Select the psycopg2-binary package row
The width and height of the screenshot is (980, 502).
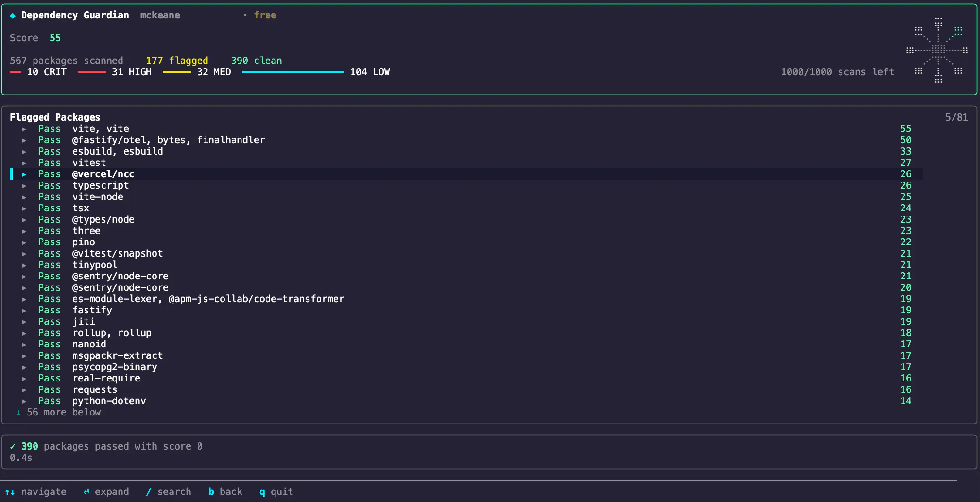click(x=466, y=367)
